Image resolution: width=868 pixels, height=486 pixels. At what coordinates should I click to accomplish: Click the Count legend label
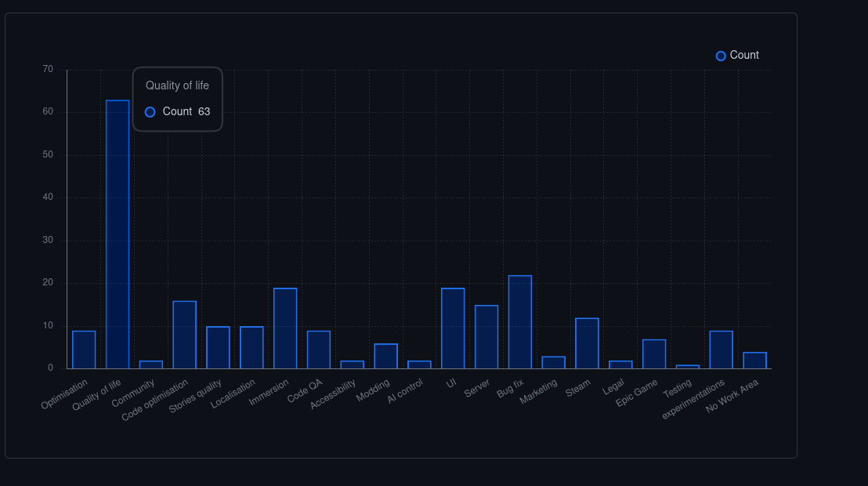coord(744,56)
